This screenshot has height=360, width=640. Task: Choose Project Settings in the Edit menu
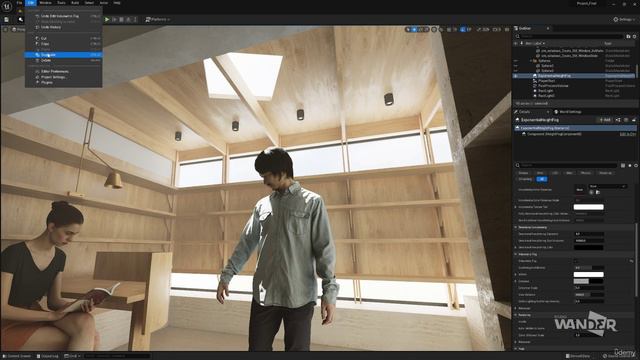(53, 77)
